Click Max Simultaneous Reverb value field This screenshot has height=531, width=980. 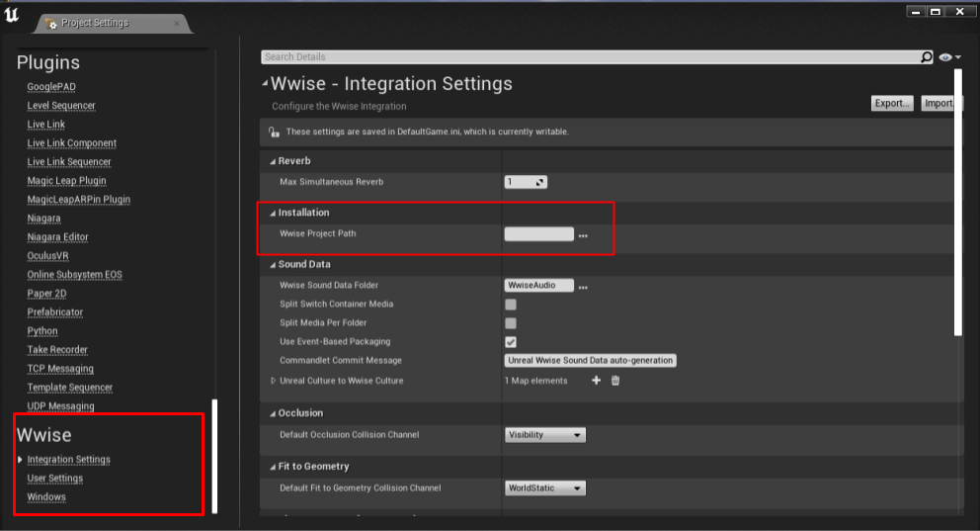point(520,182)
